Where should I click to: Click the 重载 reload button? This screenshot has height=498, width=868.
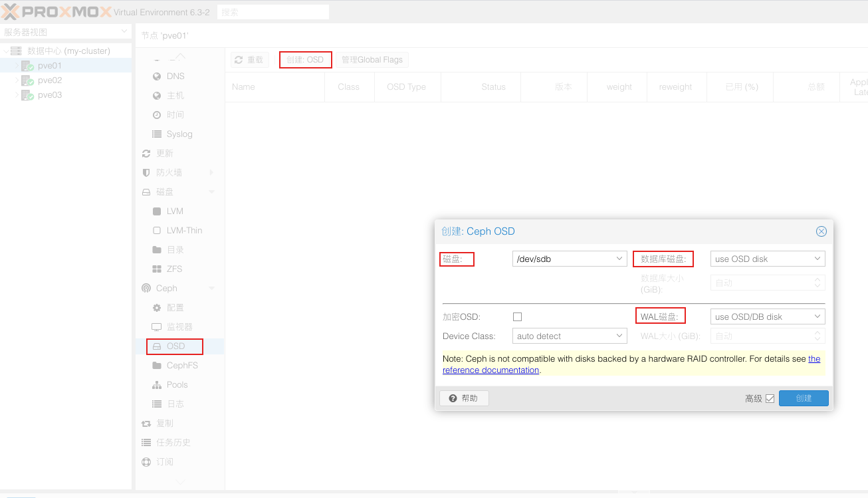pyautogui.click(x=250, y=60)
